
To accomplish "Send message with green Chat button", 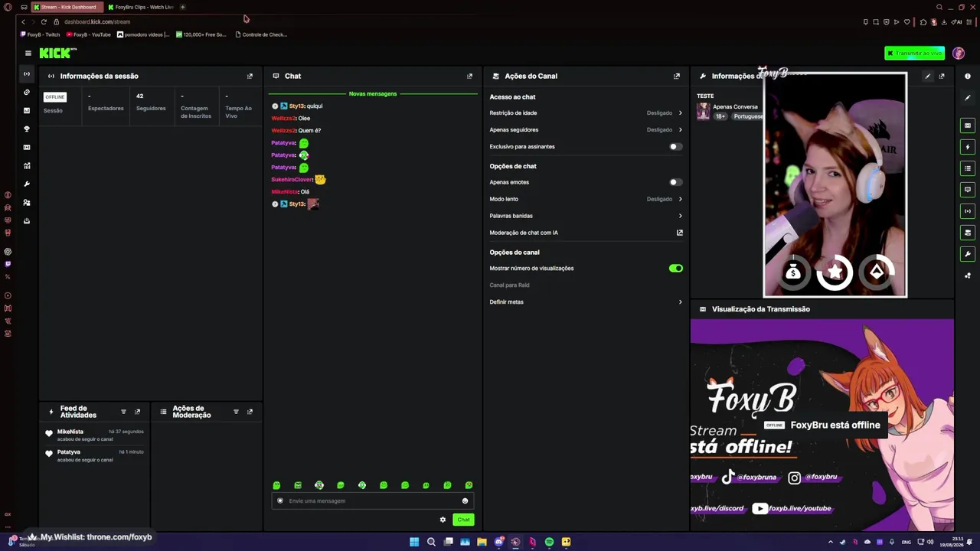I will pyautogui.click(x=463, y=520).
